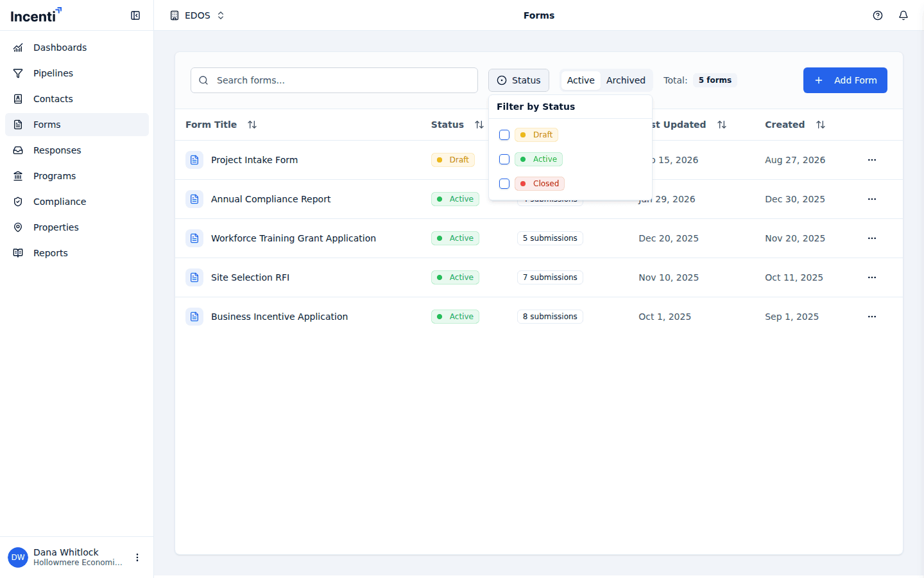Click Draft status badge of Project Intake Form
The height and width of the screenshot is (578, 924).
click(453, 160)
